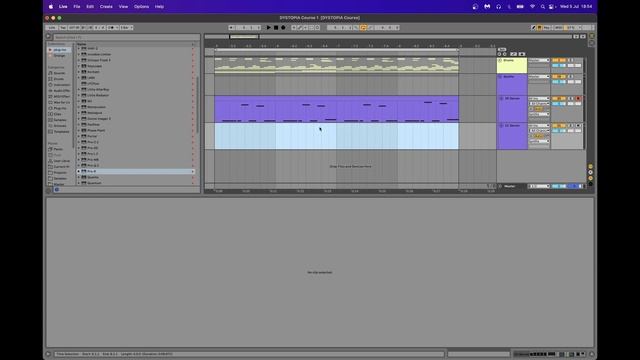Enable MIDI Arrangement Overdub plus button
The height and width of the screenshot is (360, 640).
click(x=294, y=28)
